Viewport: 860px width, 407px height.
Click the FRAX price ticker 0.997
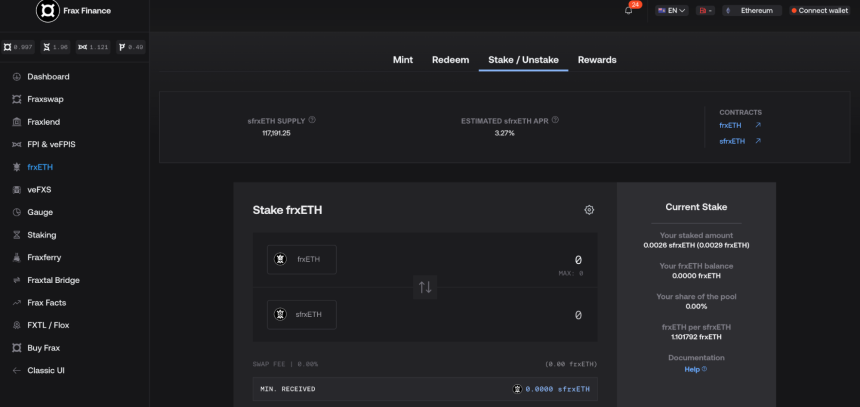(x=18, y=47)
